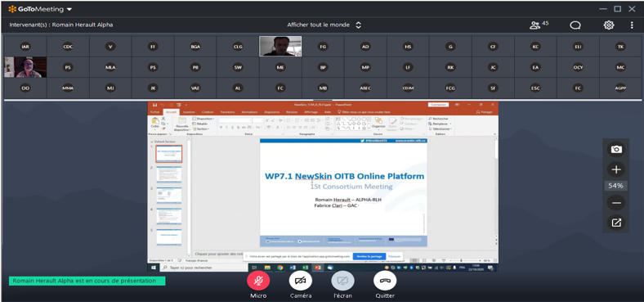Open the Disposition dropdown in PowerPoint ribbon
The width and height of the screenshot is (644, 302).
pyautogui.click(x=203, y=119)
